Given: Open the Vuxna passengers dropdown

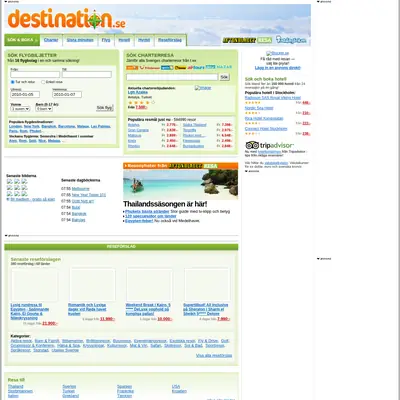Looking at the screenshot, I should (x=20, y=109).
